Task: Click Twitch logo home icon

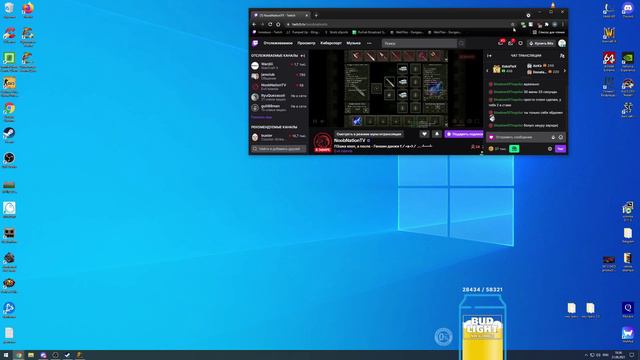Action: 255,43
